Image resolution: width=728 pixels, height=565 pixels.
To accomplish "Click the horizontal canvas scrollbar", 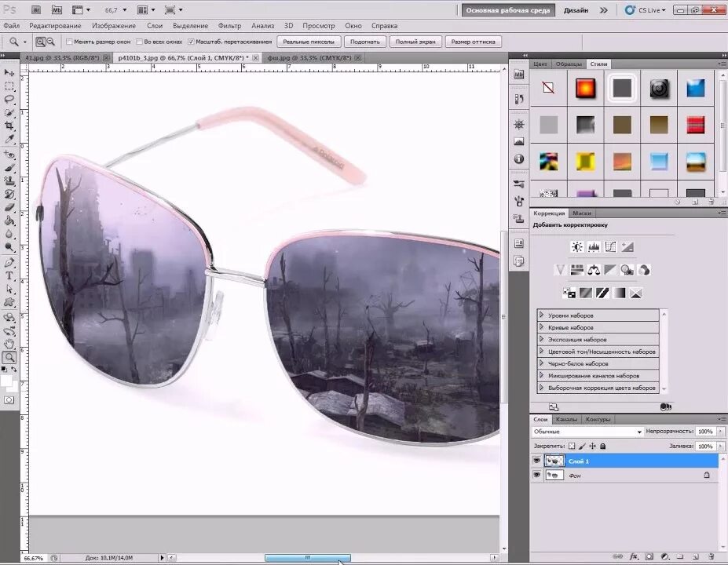I will tap(307, 558).
